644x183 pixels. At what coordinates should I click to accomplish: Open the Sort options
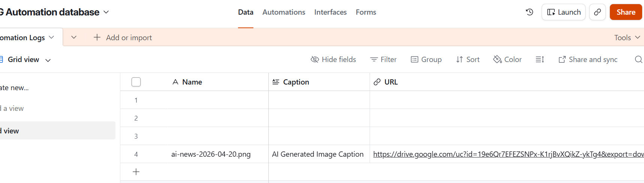[x=468, y=59]
